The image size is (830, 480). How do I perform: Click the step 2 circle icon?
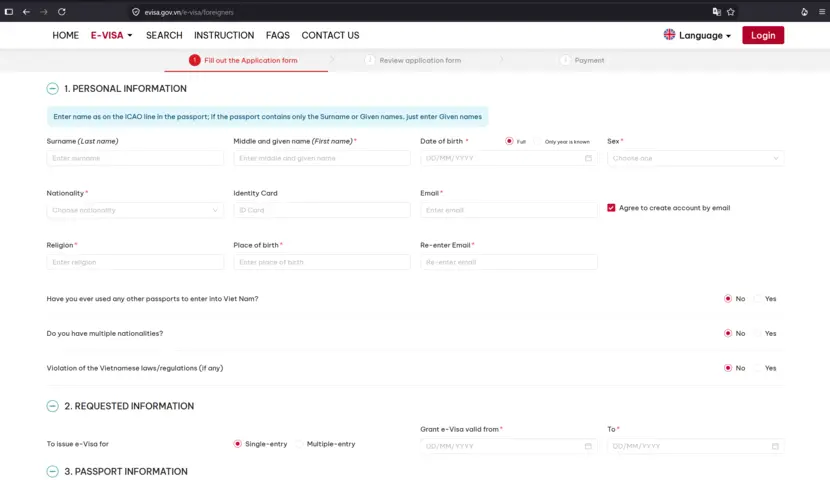(370, 60)
